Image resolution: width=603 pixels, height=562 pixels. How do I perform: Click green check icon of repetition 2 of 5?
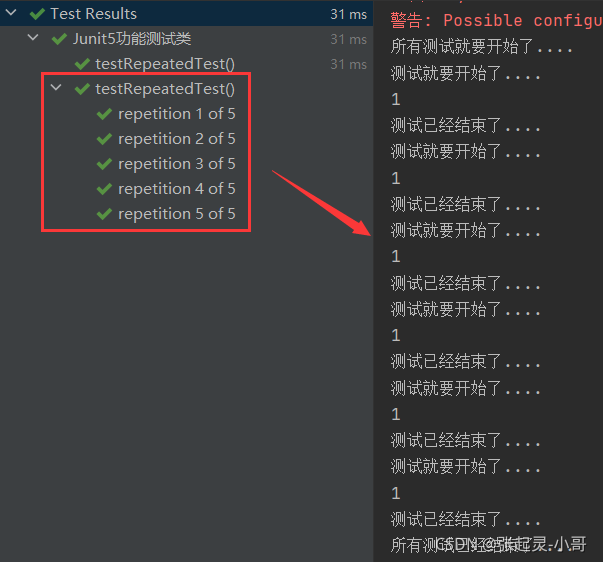click(105, 139)
